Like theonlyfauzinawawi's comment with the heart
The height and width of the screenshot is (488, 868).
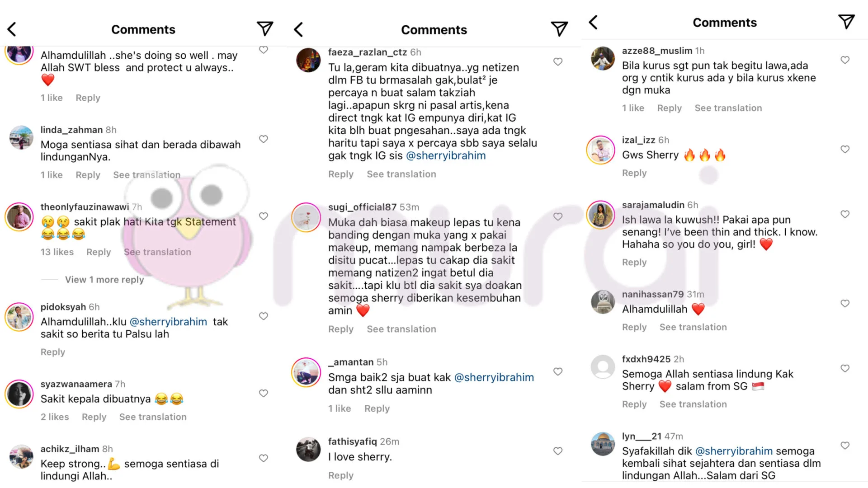[264, 216]
